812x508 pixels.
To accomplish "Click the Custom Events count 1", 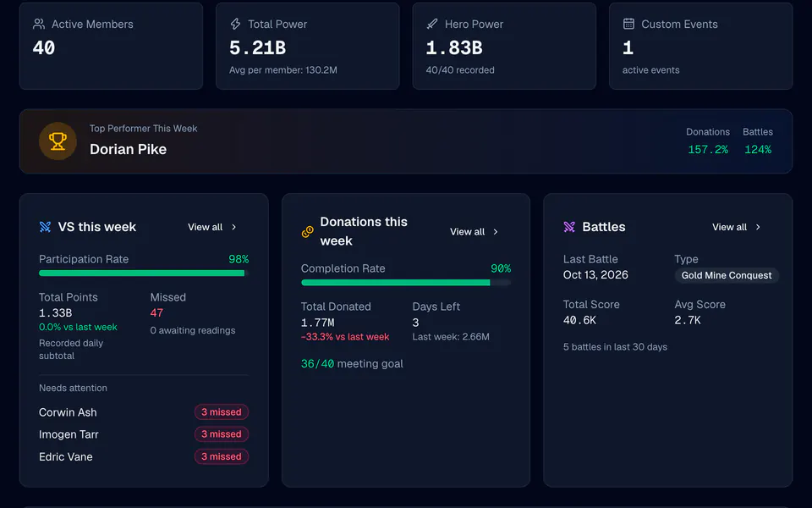I will pos(628,47).
